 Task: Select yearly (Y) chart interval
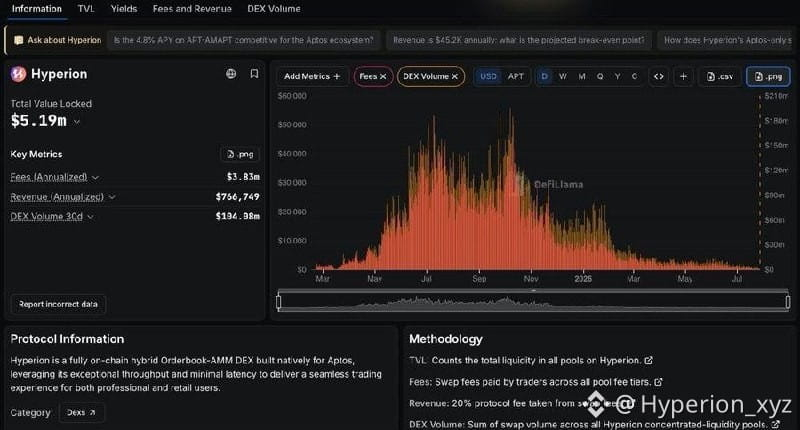tap(617, 77)
